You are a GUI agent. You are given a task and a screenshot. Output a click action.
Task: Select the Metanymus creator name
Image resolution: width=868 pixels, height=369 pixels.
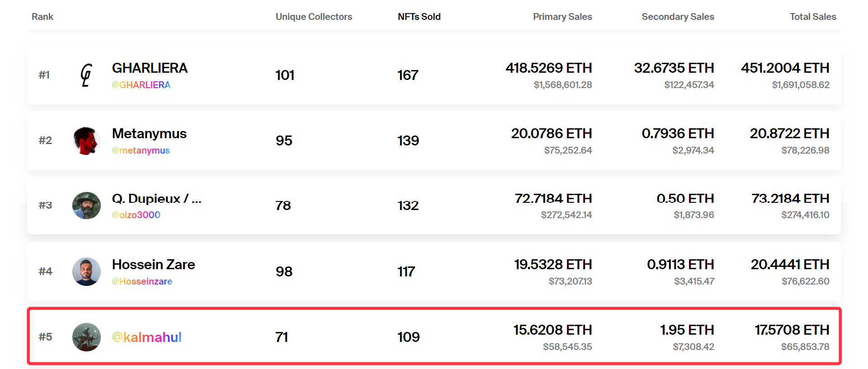[149, 134]
